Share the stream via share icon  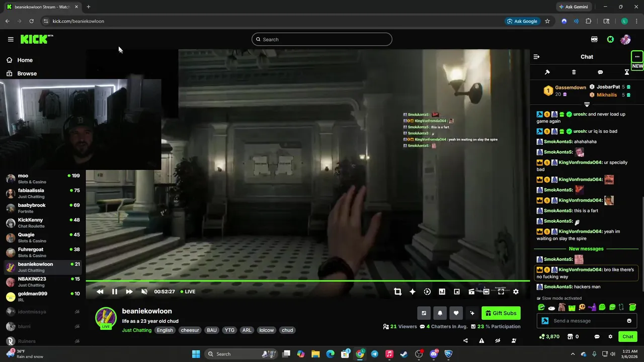(x=465, y=341)
